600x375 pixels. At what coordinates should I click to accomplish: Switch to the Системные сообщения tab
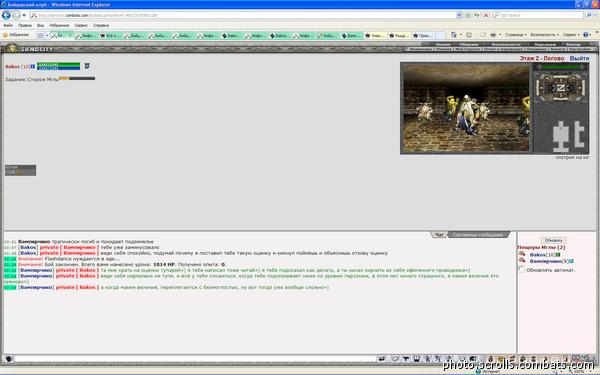478,235
